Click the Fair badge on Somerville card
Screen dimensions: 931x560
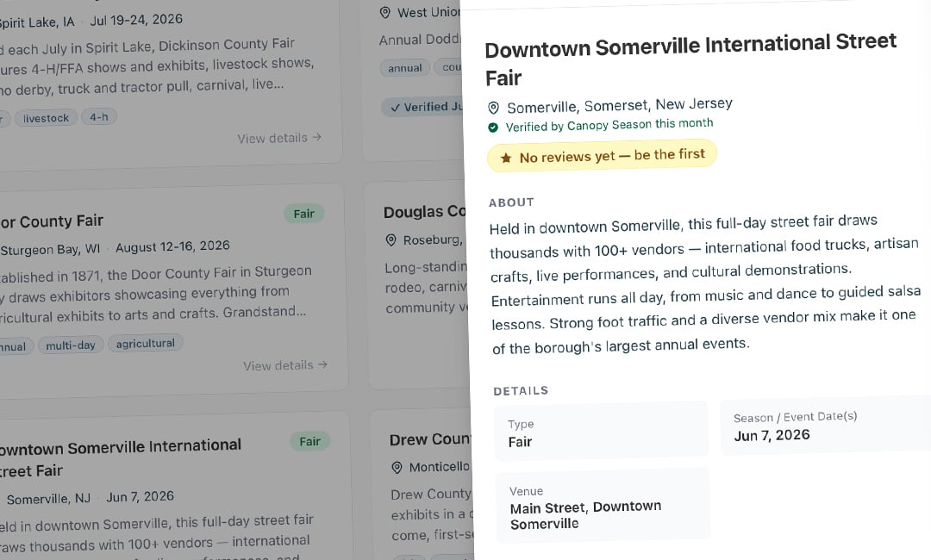[310, 441]
